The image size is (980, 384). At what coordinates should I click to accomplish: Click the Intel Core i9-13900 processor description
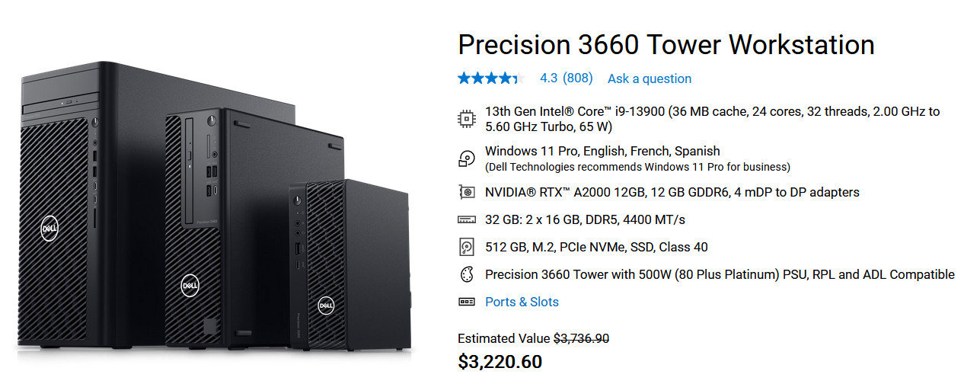[x=713, y=119]
